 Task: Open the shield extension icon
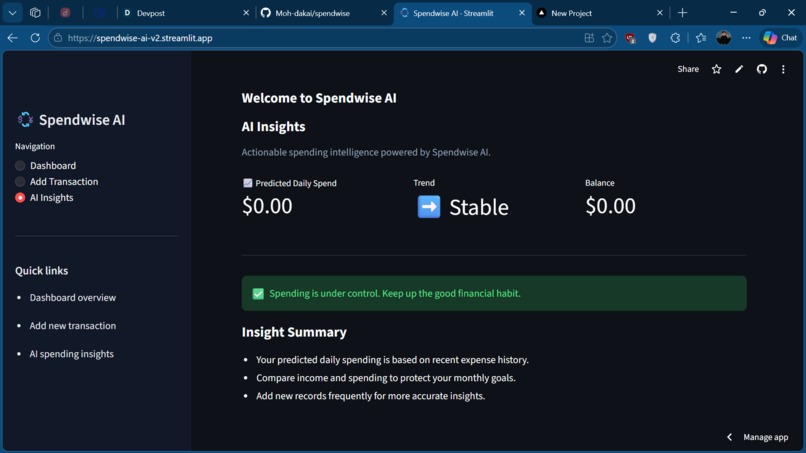tap(652, 38)
